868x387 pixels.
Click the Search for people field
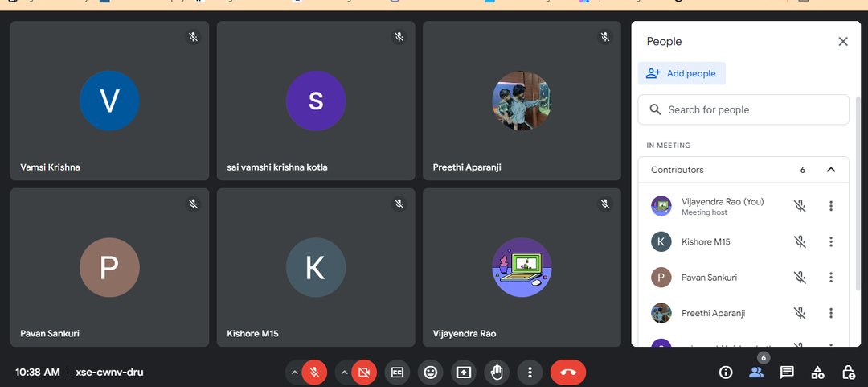click(x=743, y=109)
